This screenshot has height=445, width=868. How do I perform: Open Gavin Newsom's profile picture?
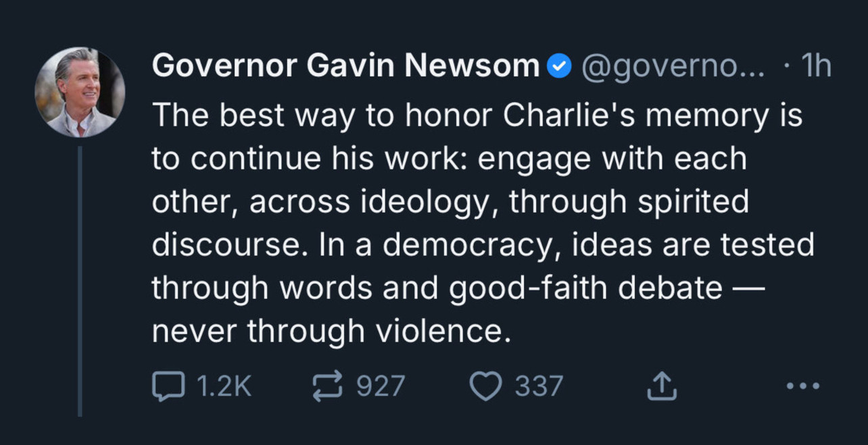pyautogui.click(x=80, y=93)
